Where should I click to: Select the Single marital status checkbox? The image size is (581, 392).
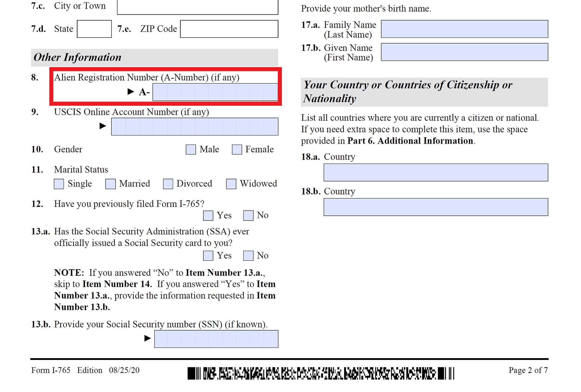[59, 184]
